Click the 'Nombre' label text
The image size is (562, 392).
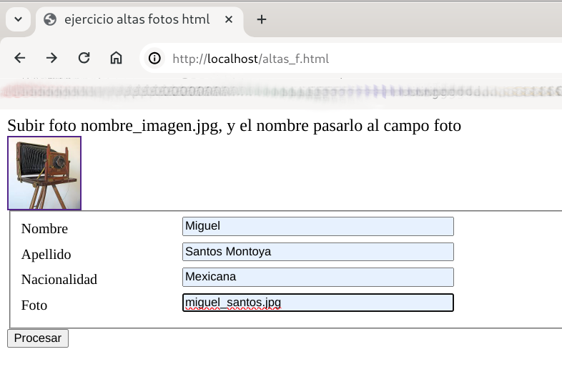tap(44, 229)
